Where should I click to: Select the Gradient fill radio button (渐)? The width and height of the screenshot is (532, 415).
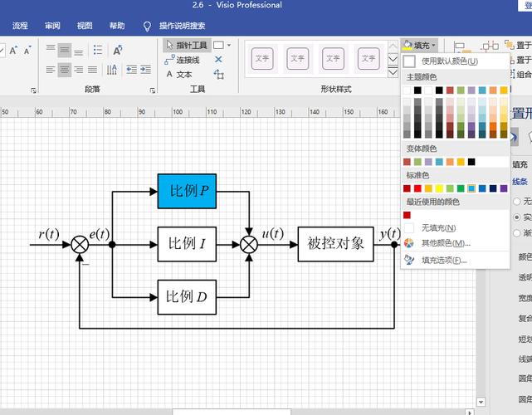tap(517, 232)
